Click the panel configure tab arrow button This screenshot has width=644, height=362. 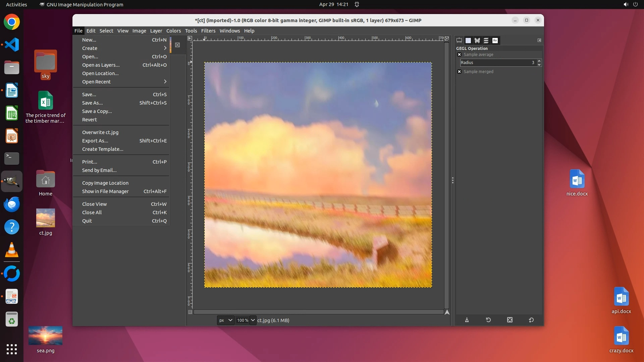[539, 40]
